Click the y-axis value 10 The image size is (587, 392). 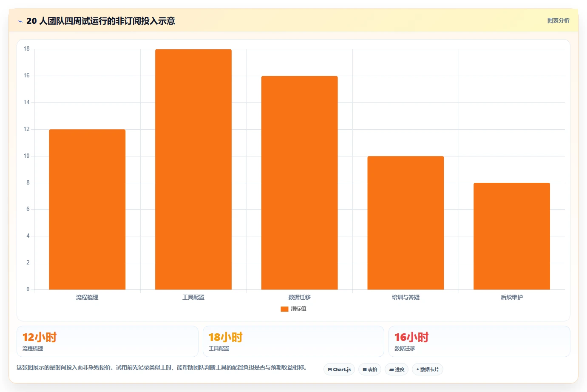27,156
